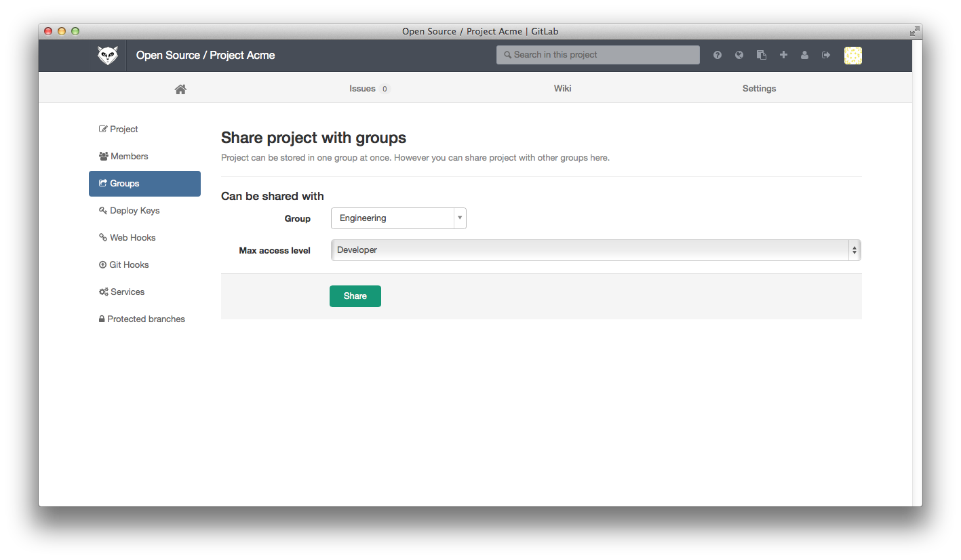The width and height of the screenshot is (961, 560).
Task: Follow the 'here' link about sharing groups
Action: point(599,157)
